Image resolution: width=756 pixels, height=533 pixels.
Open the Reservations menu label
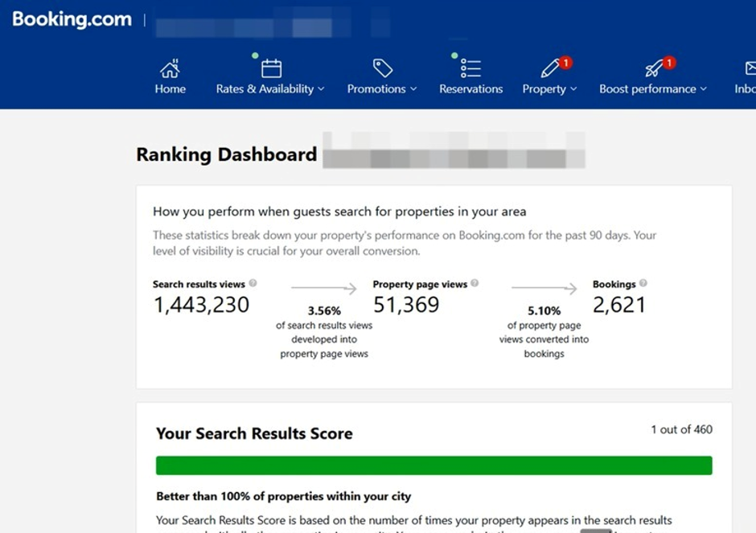[471, 89]
